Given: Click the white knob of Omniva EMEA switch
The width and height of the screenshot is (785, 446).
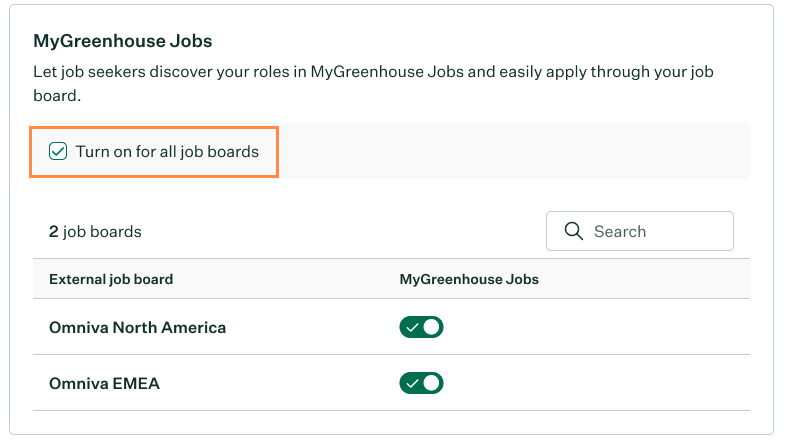Looking at the screenshot, I should tap(431, 383).
